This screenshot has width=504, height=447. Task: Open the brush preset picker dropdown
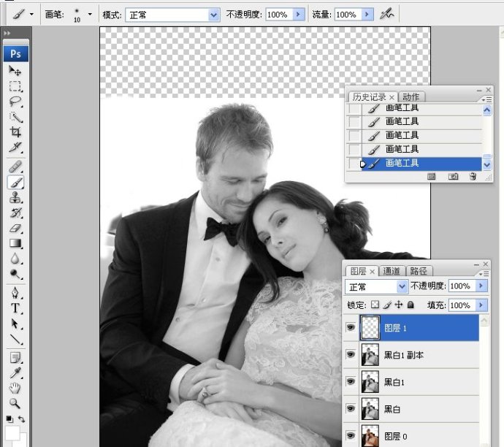pos(90,15)
